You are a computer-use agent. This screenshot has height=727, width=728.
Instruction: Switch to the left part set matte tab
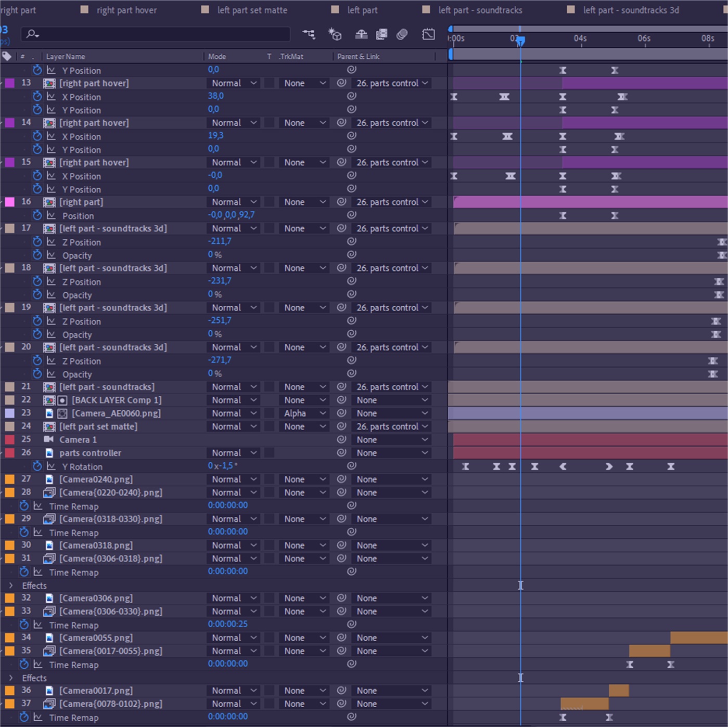[x=252, y=10]
